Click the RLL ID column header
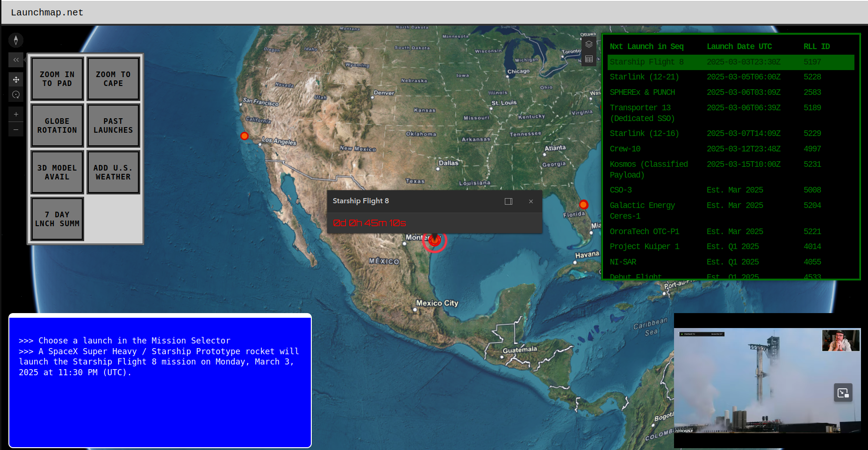Image resolution: width=868 pixels, height=450 pixels. [817, 47]
